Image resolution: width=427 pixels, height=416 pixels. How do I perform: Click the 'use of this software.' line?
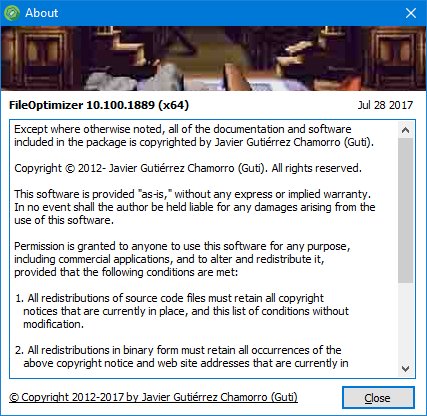click(x=64, y=220)
